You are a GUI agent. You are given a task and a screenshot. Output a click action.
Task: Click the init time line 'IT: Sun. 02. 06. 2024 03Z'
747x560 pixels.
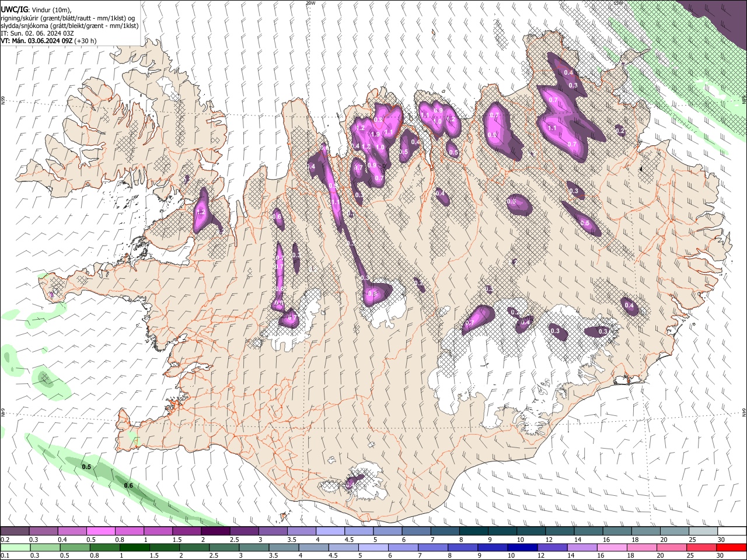tap(37, 33)
